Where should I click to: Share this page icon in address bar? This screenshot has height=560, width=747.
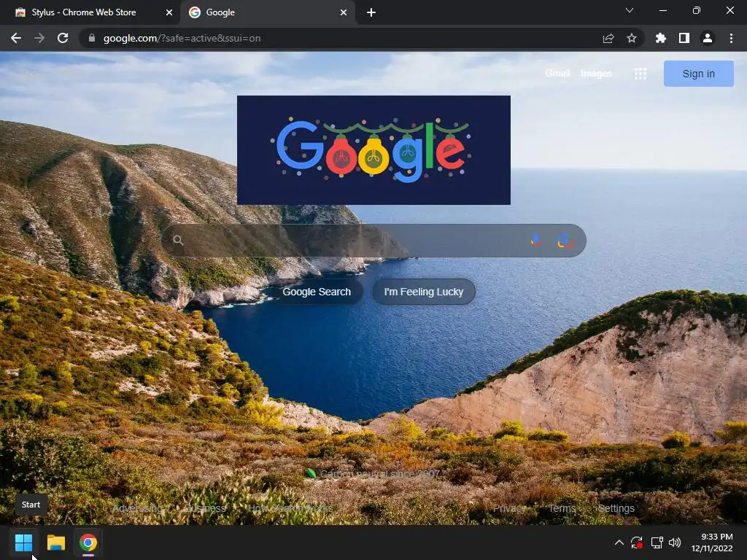(608, 38)
